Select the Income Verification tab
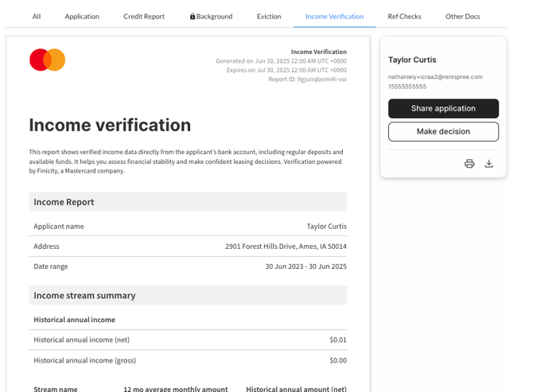The image size is (533, 392). pyautogui.click(x=334, y=17)
